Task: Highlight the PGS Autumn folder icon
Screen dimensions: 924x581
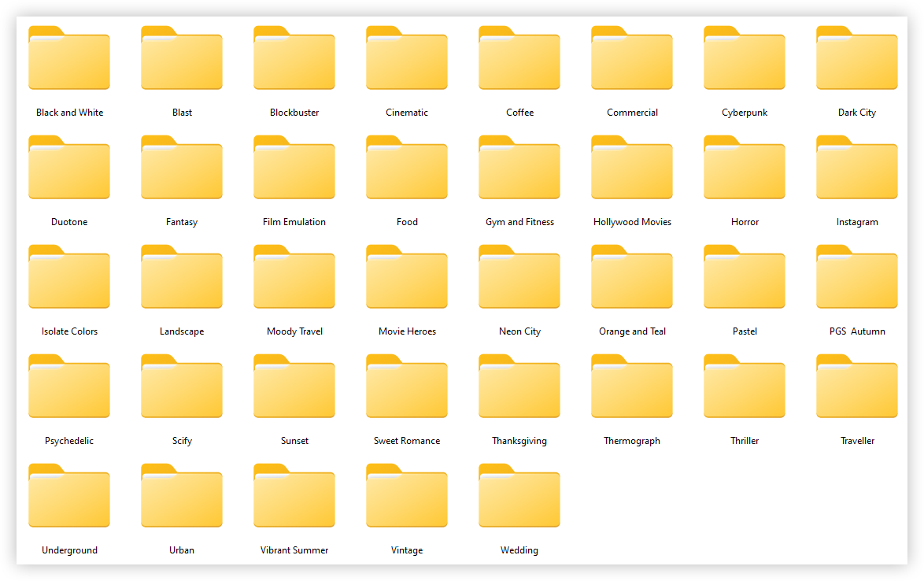Action: pos(857,277)
